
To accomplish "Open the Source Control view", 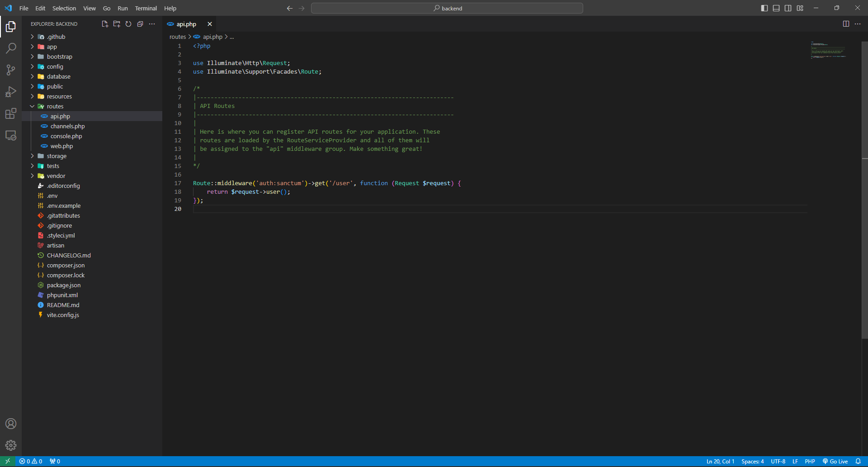I will (x=11, y=70).
